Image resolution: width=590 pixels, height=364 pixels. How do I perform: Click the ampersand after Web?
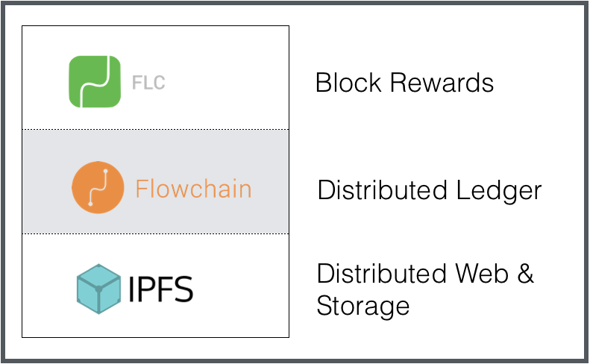525,274
